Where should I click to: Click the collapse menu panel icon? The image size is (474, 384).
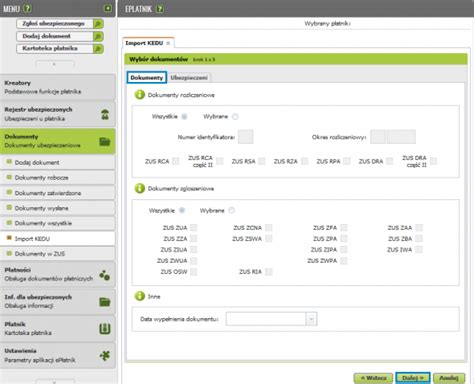108,8
